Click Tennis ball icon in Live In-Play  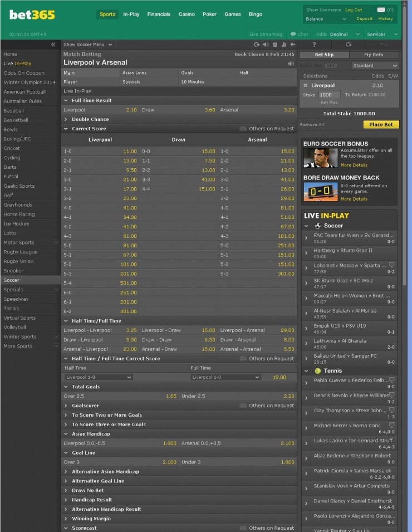(x=318, y=371)
